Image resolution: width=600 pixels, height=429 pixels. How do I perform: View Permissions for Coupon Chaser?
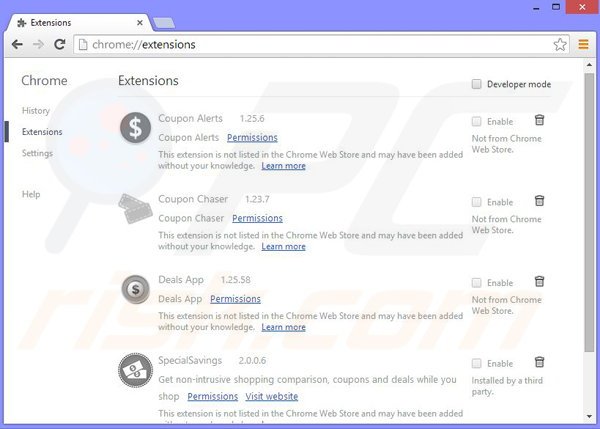258,218
